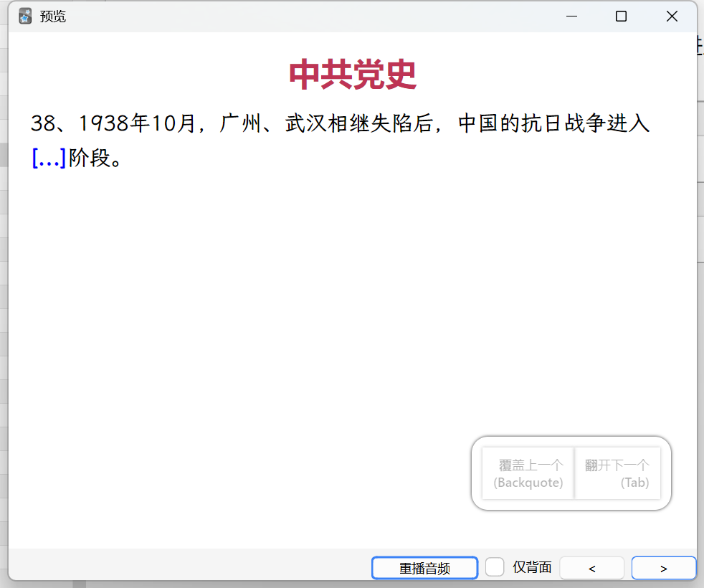
Task: Click the Anki preview window icon
Action: click(25, 16)
